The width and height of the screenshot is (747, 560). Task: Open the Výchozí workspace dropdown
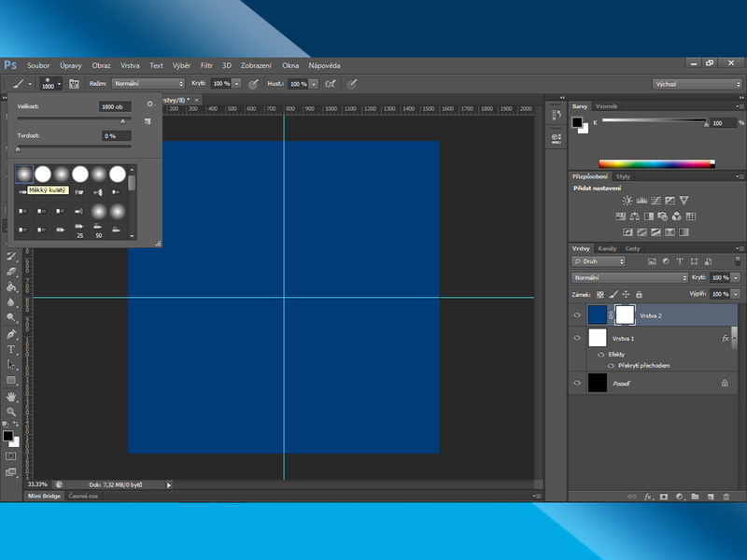click(697, 83)
